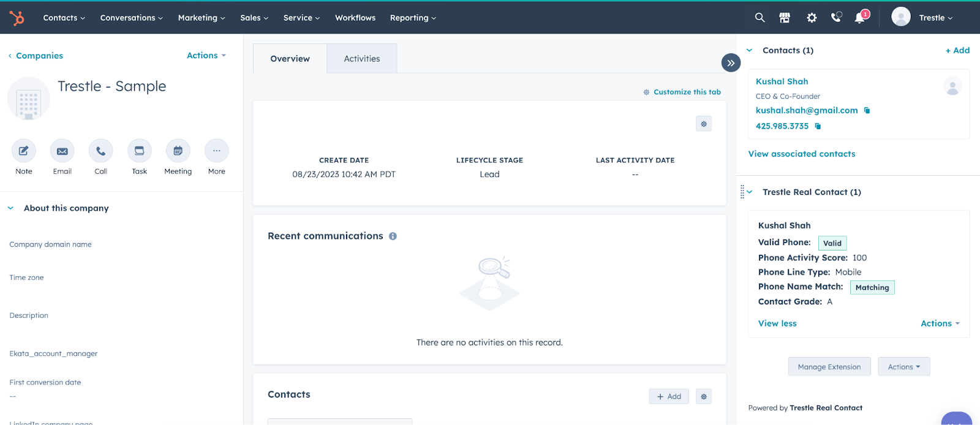Open the settings gear icon
Viewport: 980px width, 425px height.
(812, 18)
